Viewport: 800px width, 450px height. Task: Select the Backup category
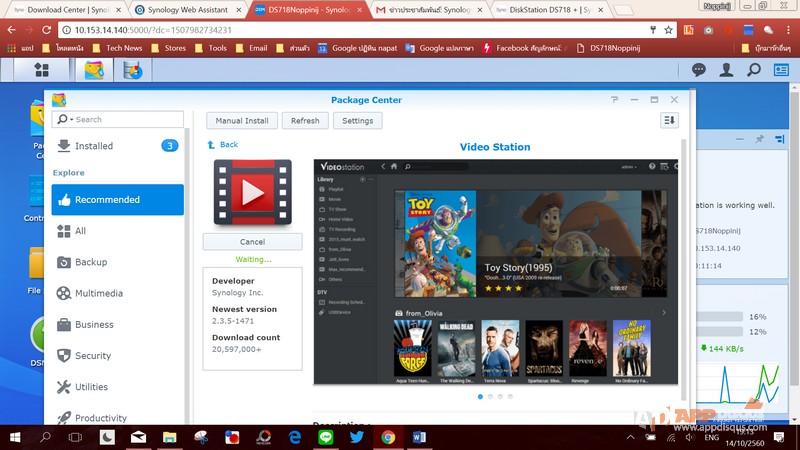pos(117,262)
